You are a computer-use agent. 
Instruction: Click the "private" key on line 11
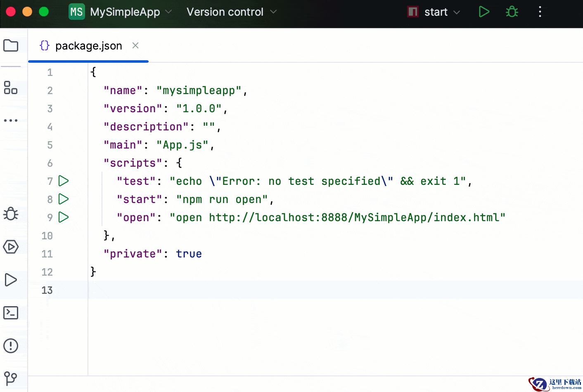(x=133, y=254)
